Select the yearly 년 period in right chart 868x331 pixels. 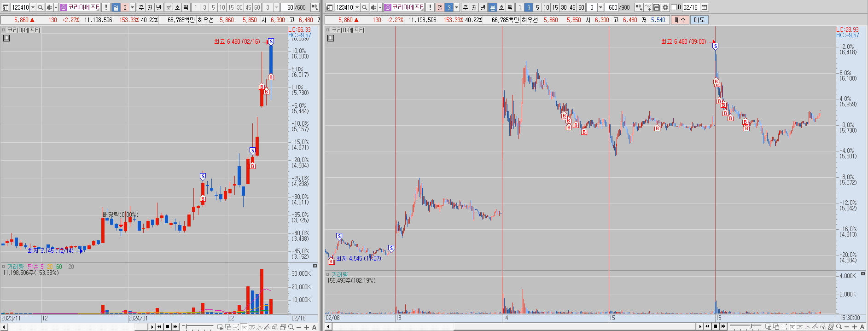(x=483, y=7)
